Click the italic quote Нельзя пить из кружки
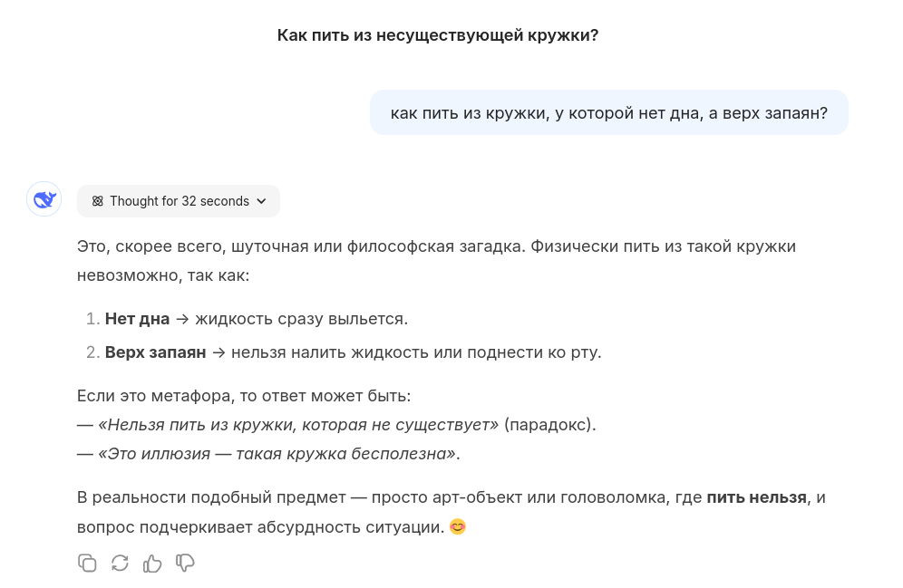The height and width of the screenshot is (588, 903). (298, 425)
